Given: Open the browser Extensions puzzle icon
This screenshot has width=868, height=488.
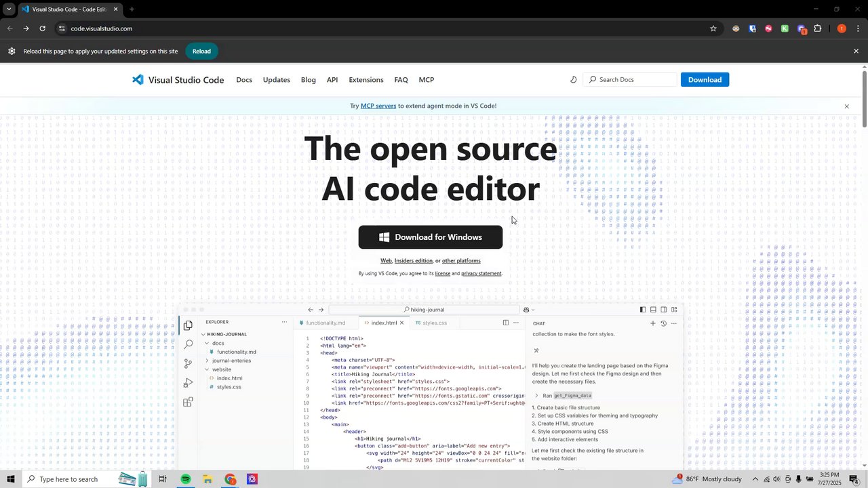Looking at the screenshot, I should (x=817, y=28).
